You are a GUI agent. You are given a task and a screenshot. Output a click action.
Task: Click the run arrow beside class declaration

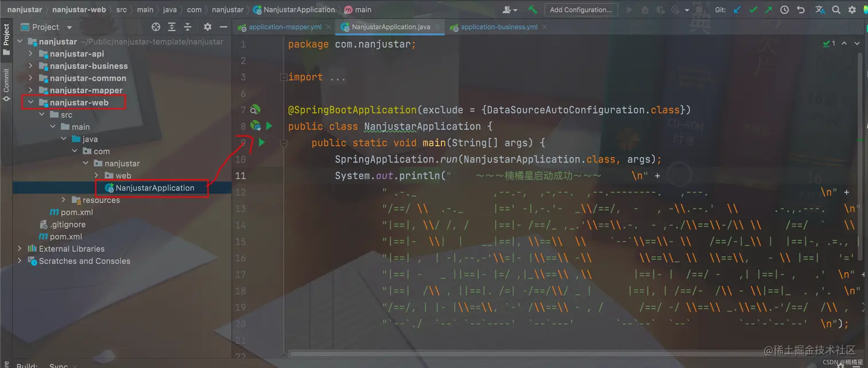[x=269, y=126]
